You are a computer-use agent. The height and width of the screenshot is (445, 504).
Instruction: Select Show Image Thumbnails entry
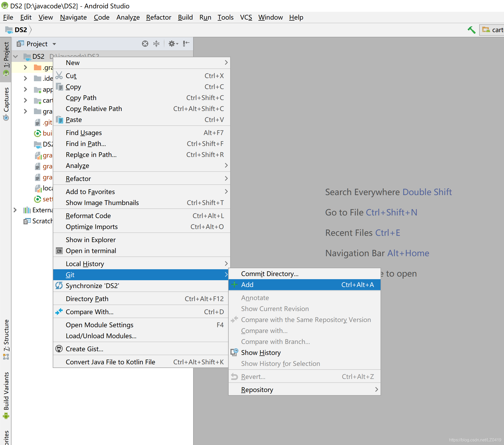(x=142, y=203)
